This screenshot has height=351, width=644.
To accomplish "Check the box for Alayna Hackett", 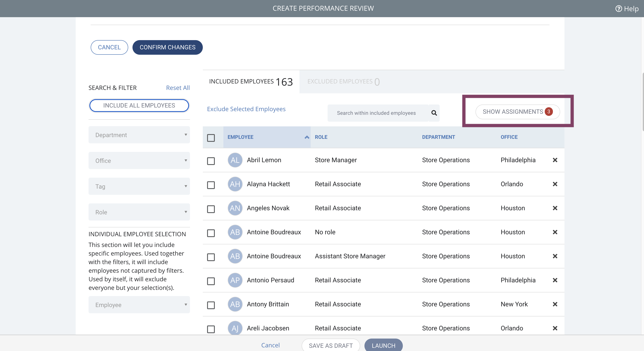I will [x=211, y=185].
